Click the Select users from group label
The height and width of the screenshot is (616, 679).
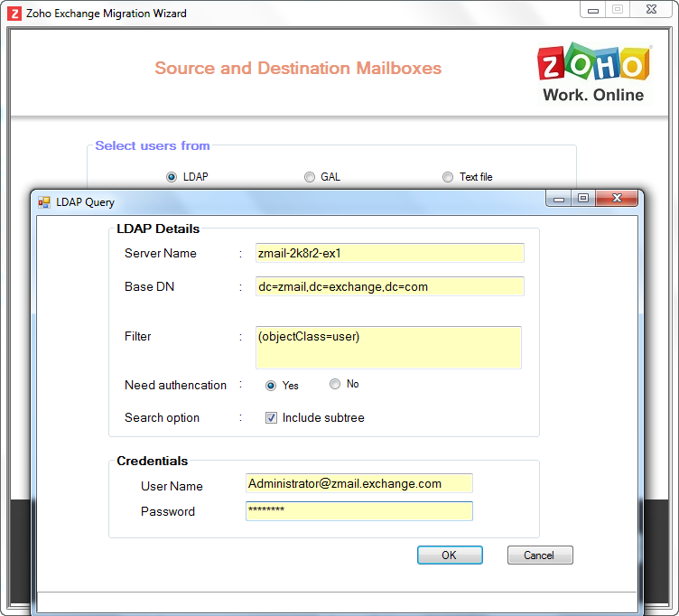[x=153, y=146]
